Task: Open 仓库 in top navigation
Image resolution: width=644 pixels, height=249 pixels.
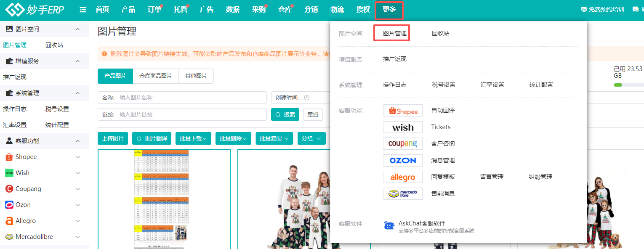Action: 285,10
